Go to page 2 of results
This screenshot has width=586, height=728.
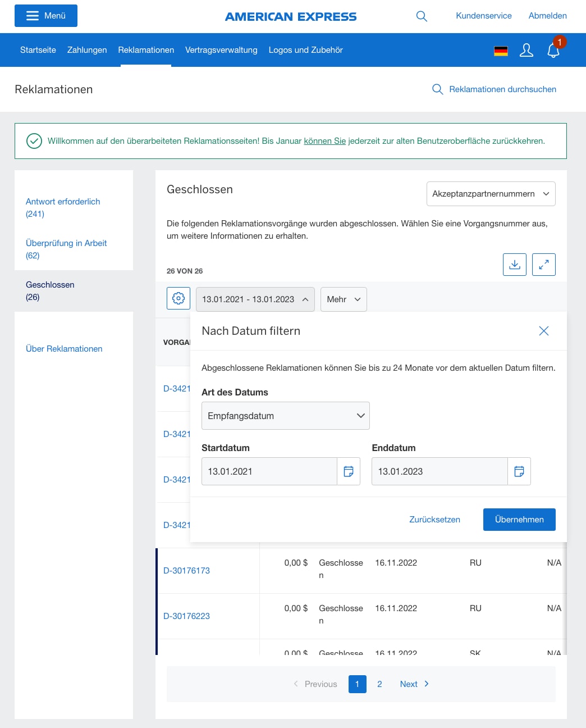(x=379, y=684)
